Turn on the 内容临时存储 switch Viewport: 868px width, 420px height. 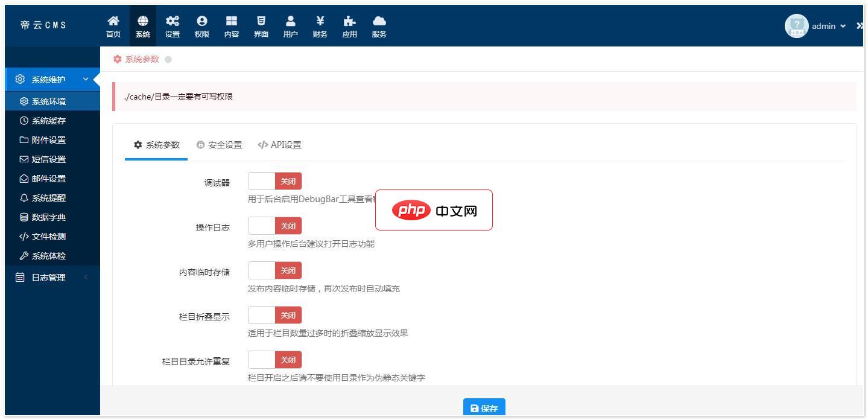click(x=274, y=271)
